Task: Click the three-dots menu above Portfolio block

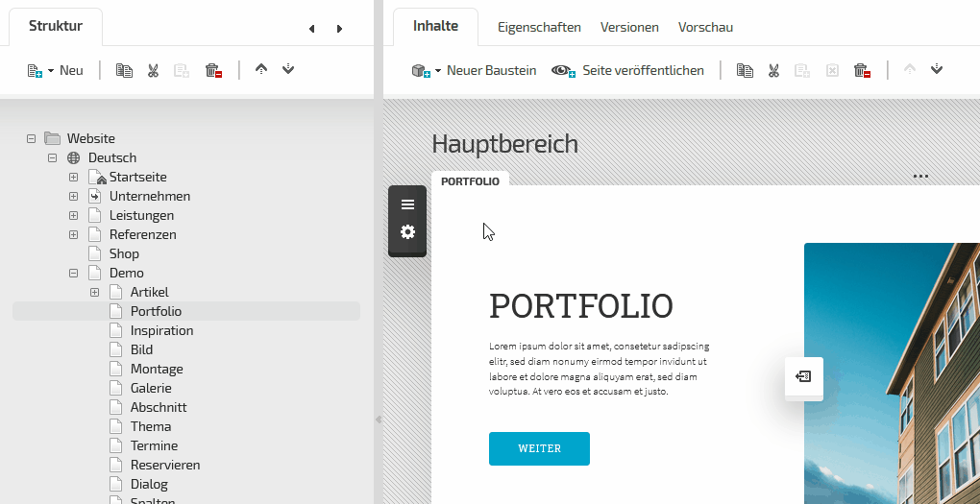Action: pos(920,177)
